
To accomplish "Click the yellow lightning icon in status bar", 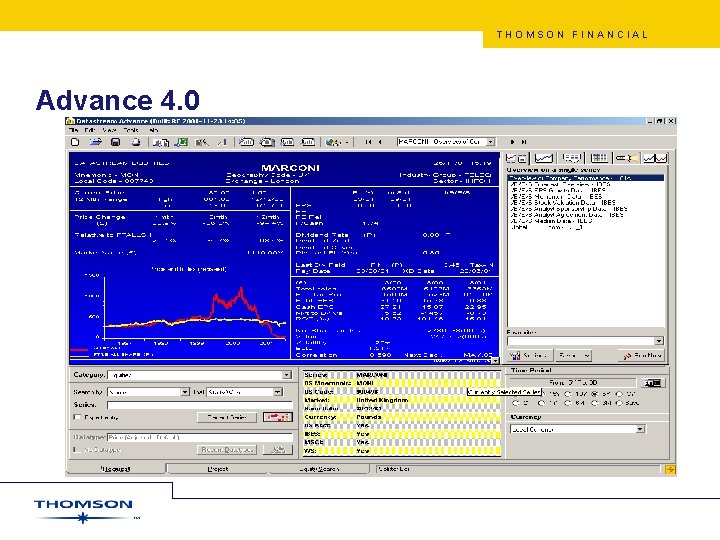I will [x=670, y=469].
